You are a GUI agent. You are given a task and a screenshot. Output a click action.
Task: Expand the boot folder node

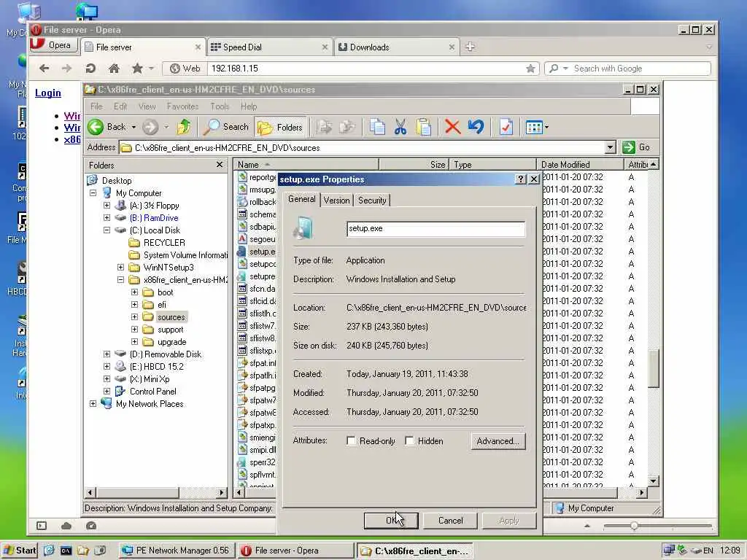pyautogui.click(x=134, y=292)
